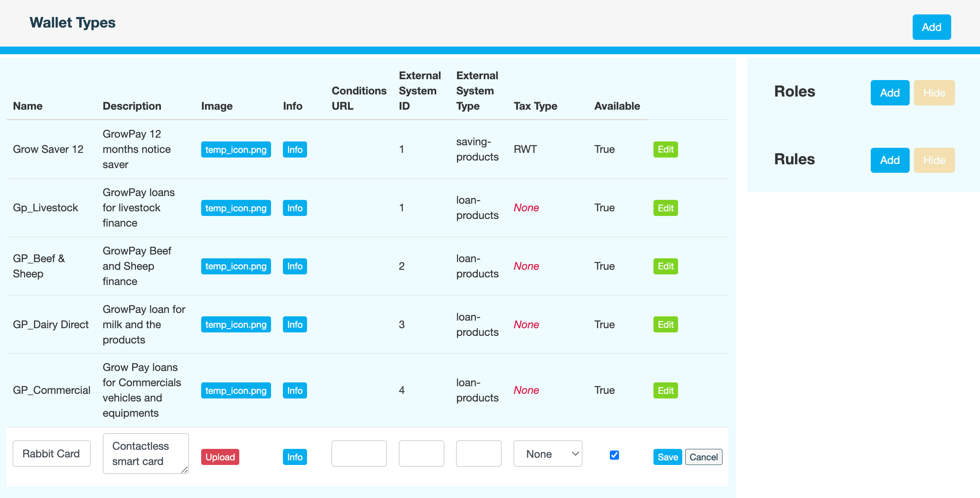Click the External System ID input field

click(x=421, y=454)
